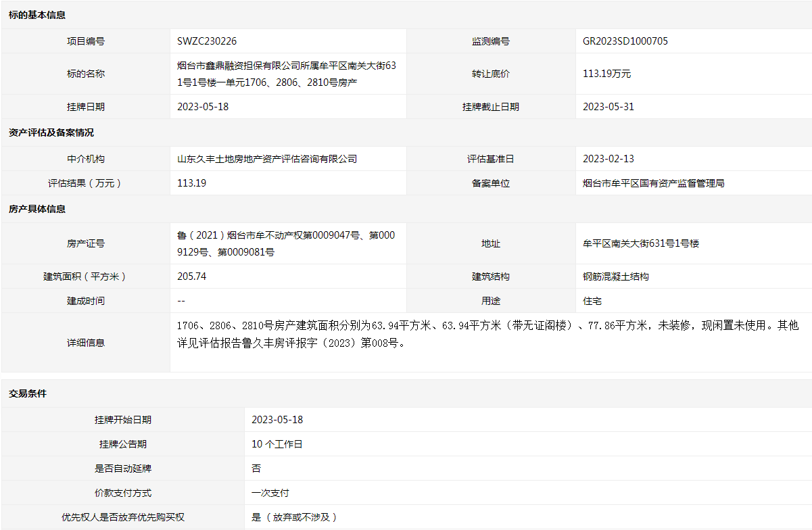Click the 详细信息 description paragraph

[487, 334]
